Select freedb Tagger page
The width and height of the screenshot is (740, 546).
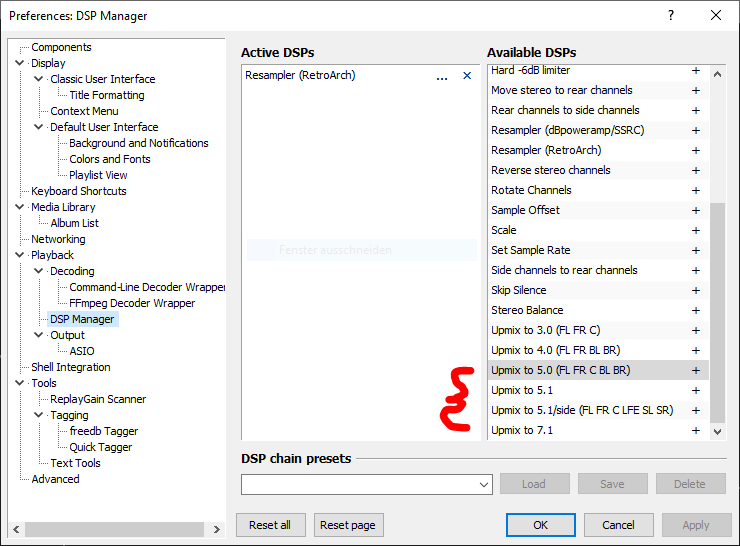click(x=104, y=431)
